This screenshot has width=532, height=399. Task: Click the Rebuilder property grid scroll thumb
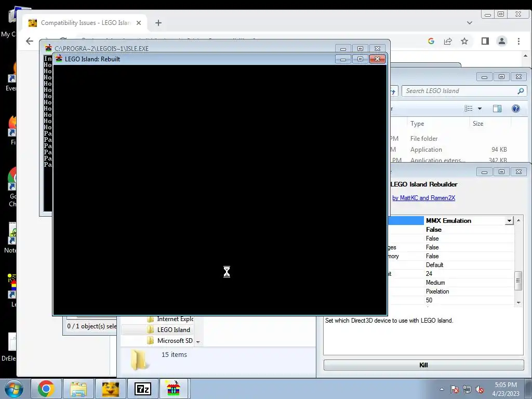[518, 281]
